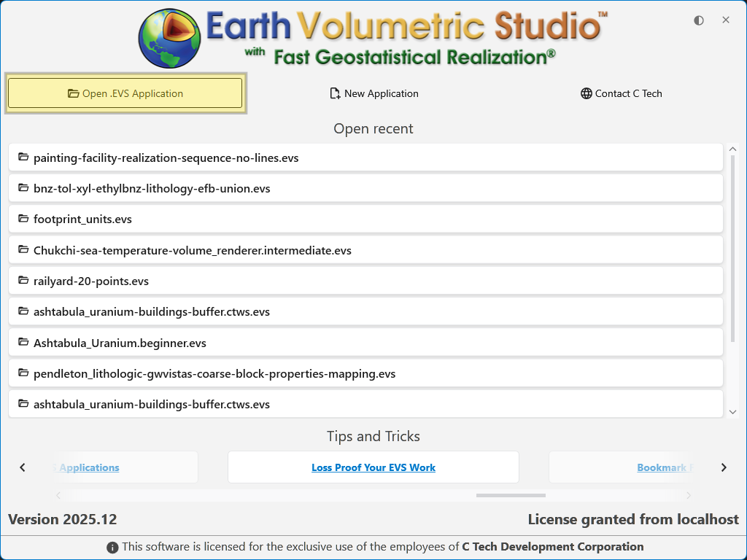Click the partially visible Bookmark tip link
Viewport: 747px width, 560px height.
point(662,467)
